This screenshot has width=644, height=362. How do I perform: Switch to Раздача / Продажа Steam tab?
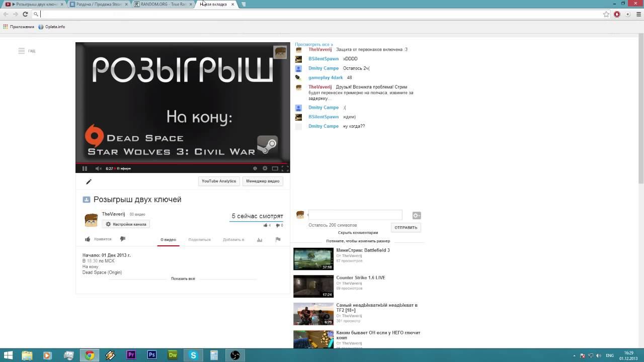[99, 5]
